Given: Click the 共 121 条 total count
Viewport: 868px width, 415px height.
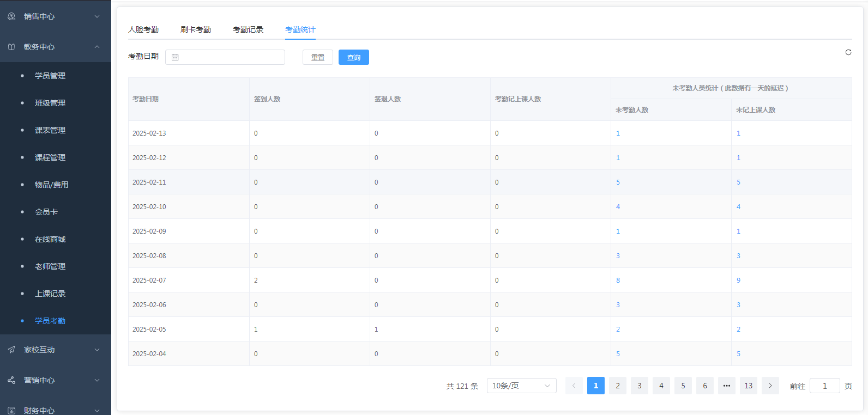Looking at the screenshot, I should pyautogui.click(x=462, y=386).
